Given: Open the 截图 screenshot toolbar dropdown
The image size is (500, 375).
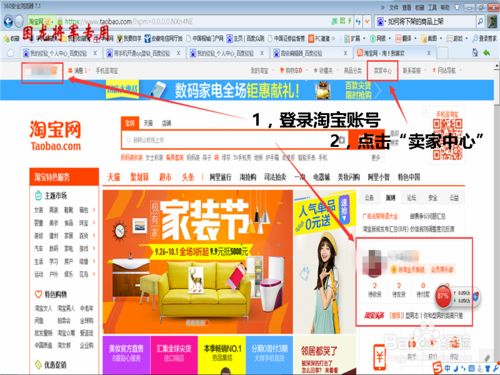Looking at the screenshot, I should coord(432,39).
